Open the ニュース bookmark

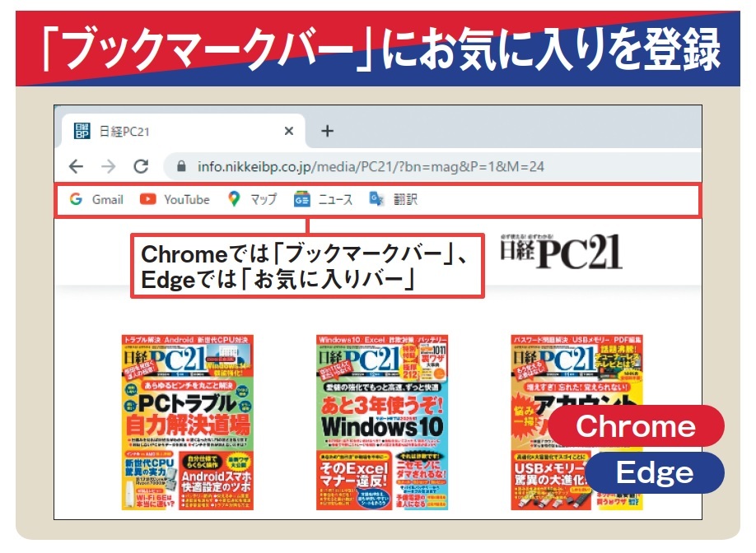(323, 199)
